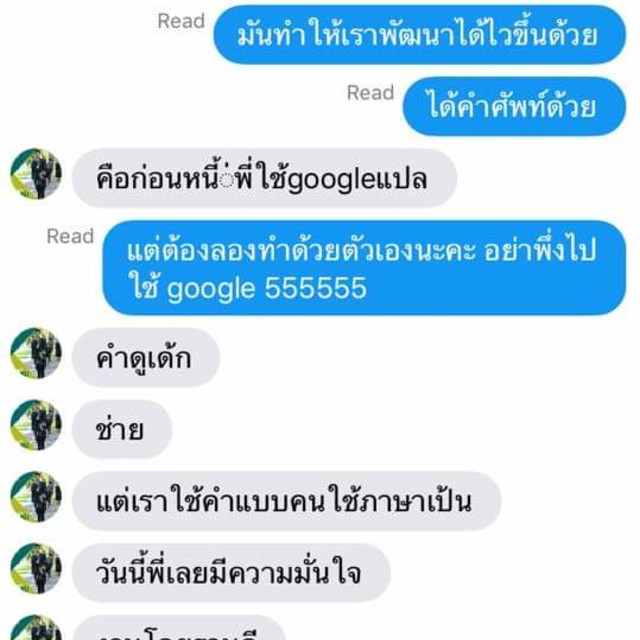This screenshot has height=640, width=640.
Task: Select blue bubble ending with 'google 555555'
Action: 364,268
